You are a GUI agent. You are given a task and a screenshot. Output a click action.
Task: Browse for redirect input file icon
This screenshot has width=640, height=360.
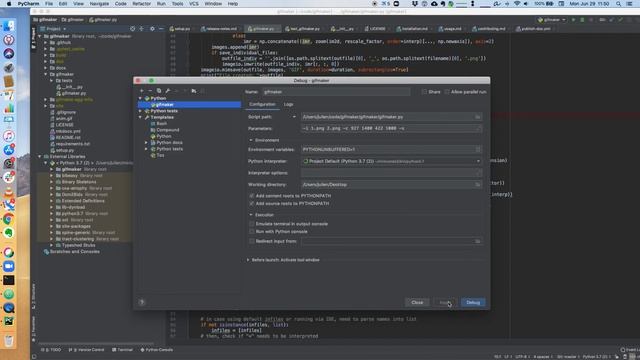477,241
